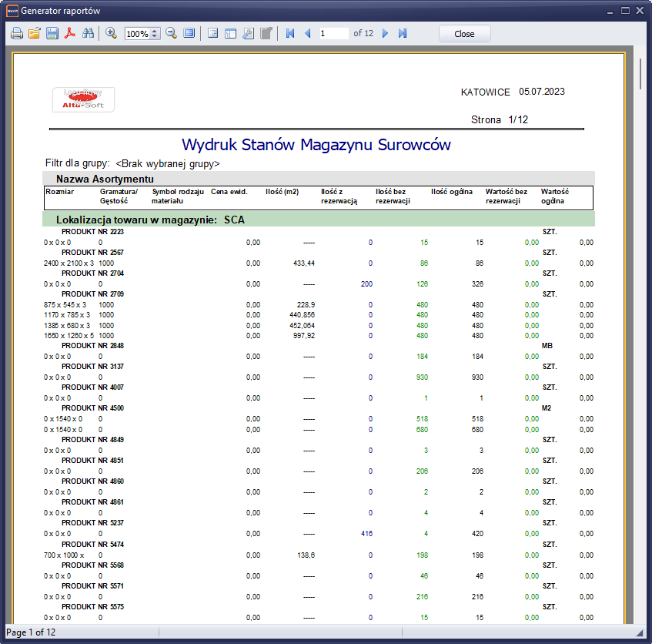Jump to the last page
652x644 pixels.
(403, 34)
